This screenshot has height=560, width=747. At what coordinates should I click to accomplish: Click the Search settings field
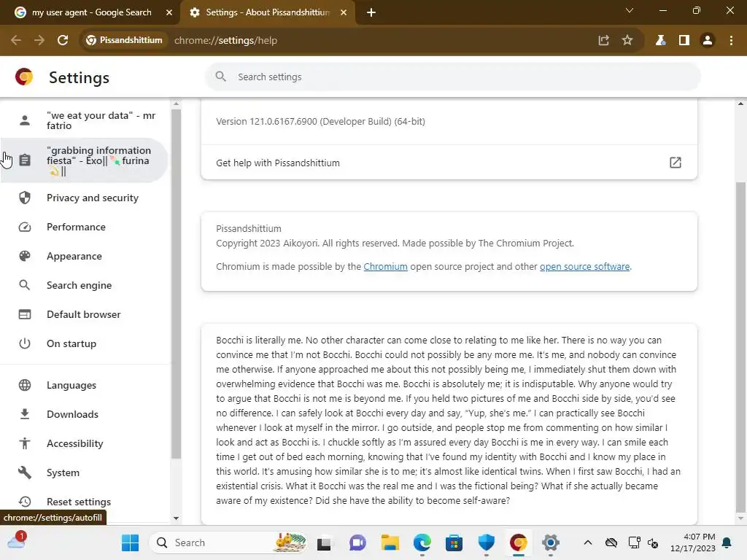[452, 77]
